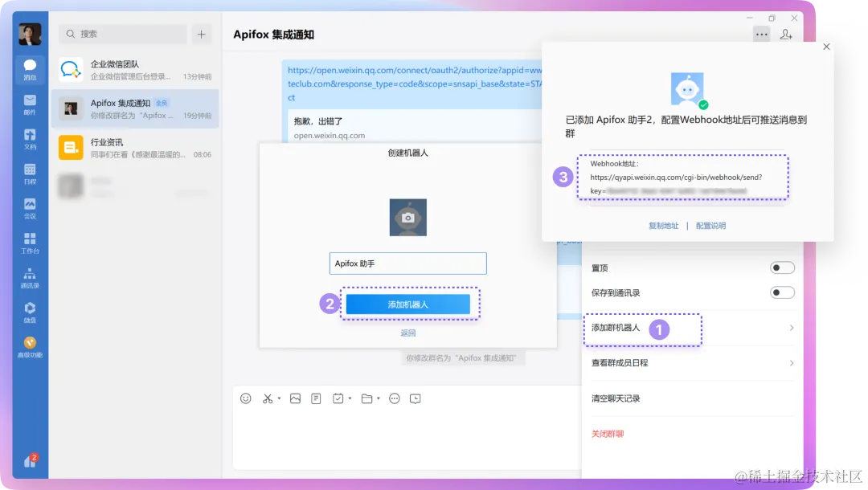The height and width of the screenshot is (490, 868).
Task: Click the document note icon in toolbar
Action: (316, 398)
